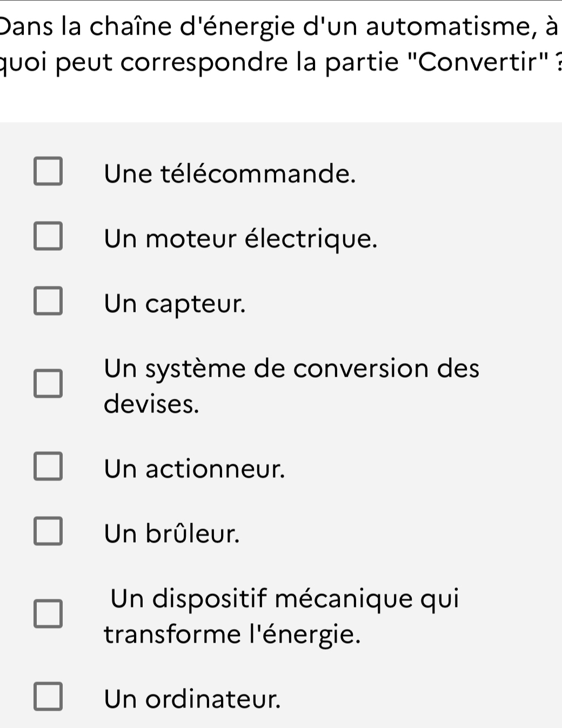Select the 'conversion des devises' checkbox
Viewport: 562px width, 728px height.
pos(48,383)
